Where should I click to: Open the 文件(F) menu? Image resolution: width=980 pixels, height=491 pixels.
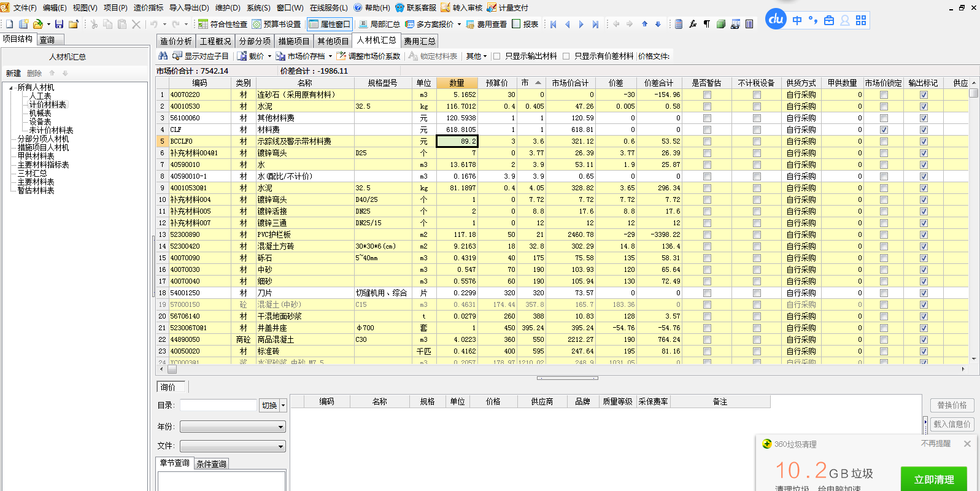[x=25, y=8]
